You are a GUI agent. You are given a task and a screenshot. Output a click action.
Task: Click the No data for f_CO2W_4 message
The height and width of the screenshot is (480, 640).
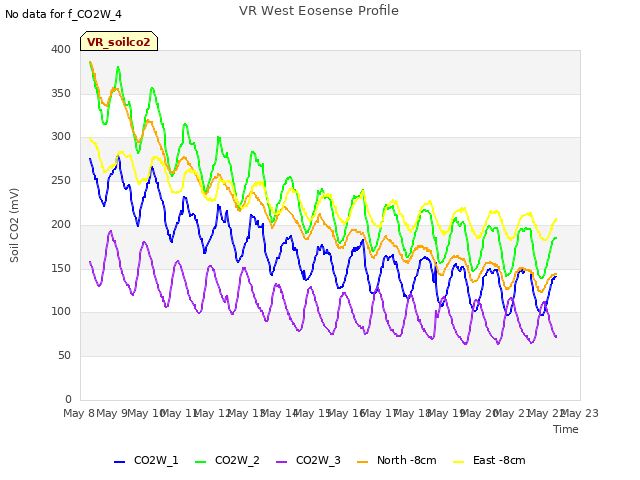pyautogui.click(x=63, y=14)
